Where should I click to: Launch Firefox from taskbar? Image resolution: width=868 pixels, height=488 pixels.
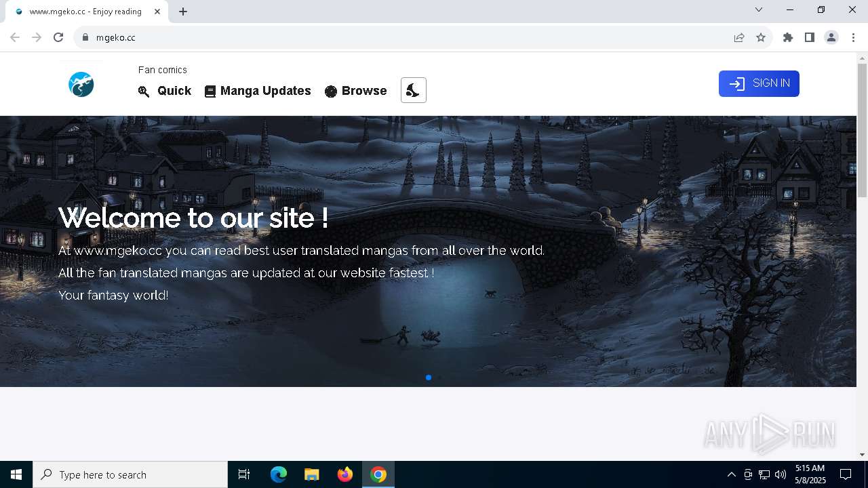[x=345, y=474]
